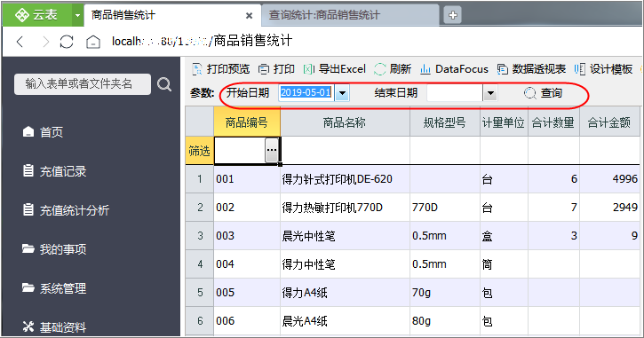Viewport: 644px width, 338px height.
Task: Click 打印 in the toolbar
Action: click(276, 69)
